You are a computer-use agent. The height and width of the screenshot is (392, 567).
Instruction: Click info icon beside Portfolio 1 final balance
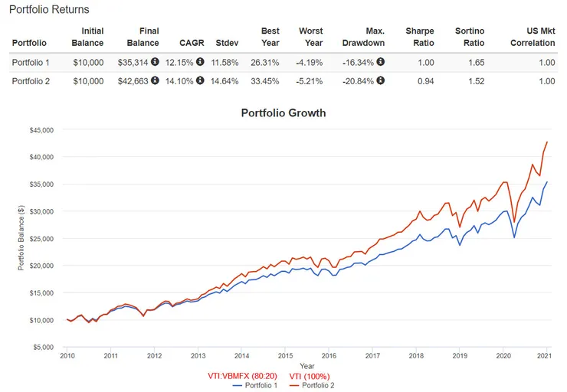[x=155, y=62]
